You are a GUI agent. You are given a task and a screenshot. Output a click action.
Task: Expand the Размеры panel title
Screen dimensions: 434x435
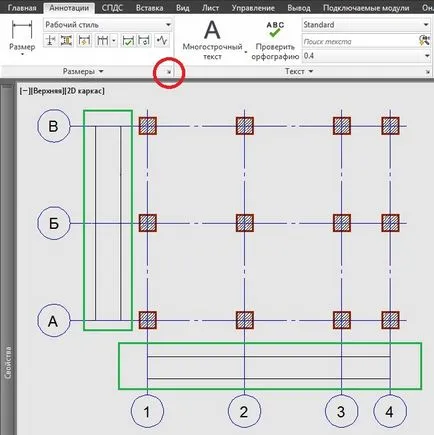coord(83,71)
